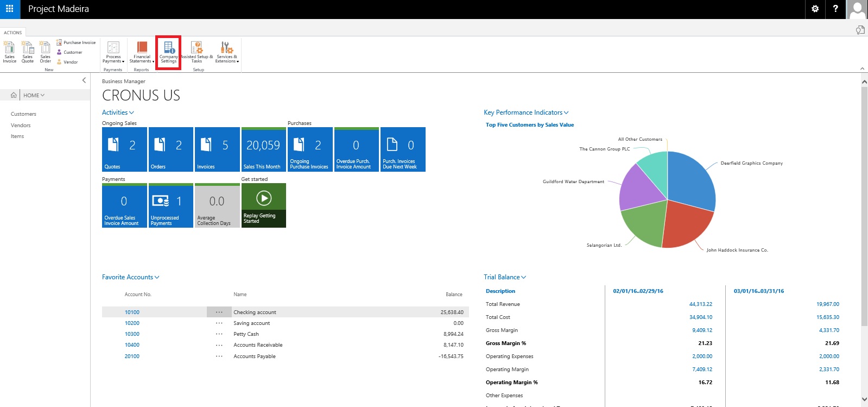Open the Services & Extensions dropdown
The height and width of the screenshot is (407, 868).
(227, 52)
